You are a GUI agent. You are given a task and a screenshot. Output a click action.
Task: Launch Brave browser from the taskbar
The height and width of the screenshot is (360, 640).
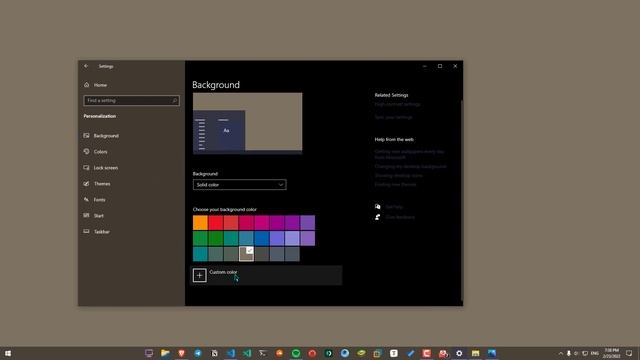coord(182,353)
